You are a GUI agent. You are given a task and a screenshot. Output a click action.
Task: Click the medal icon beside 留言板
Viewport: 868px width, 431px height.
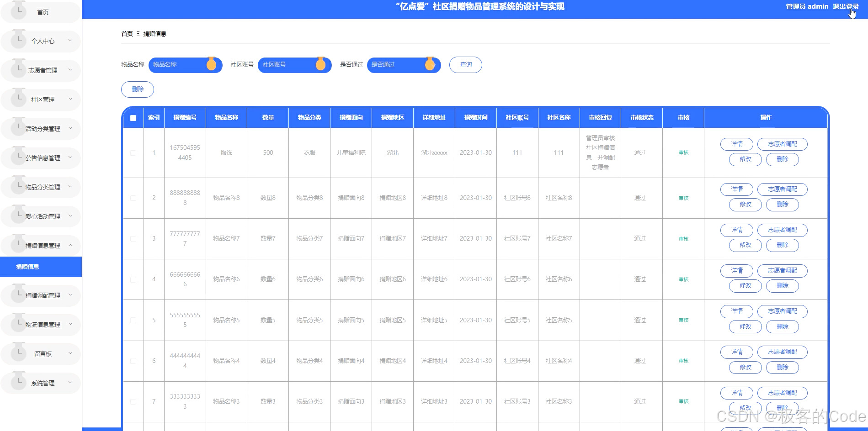tap(18, 352)
